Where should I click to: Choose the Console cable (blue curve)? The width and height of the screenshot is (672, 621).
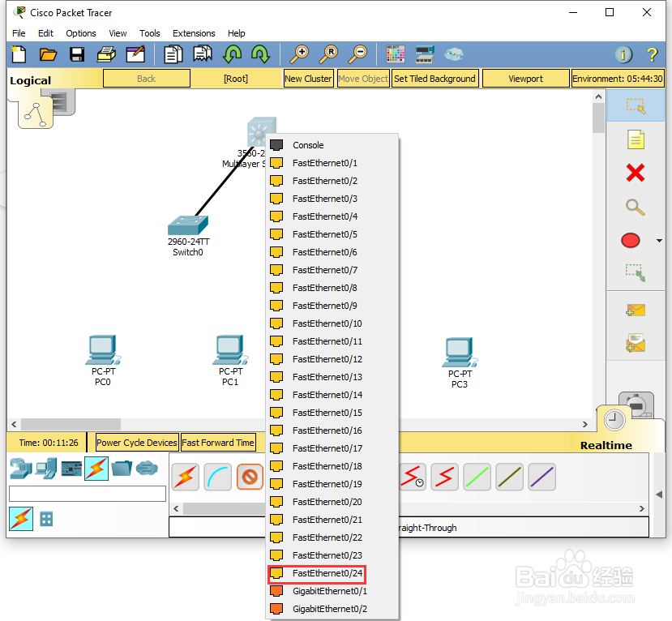click(218, 477)
